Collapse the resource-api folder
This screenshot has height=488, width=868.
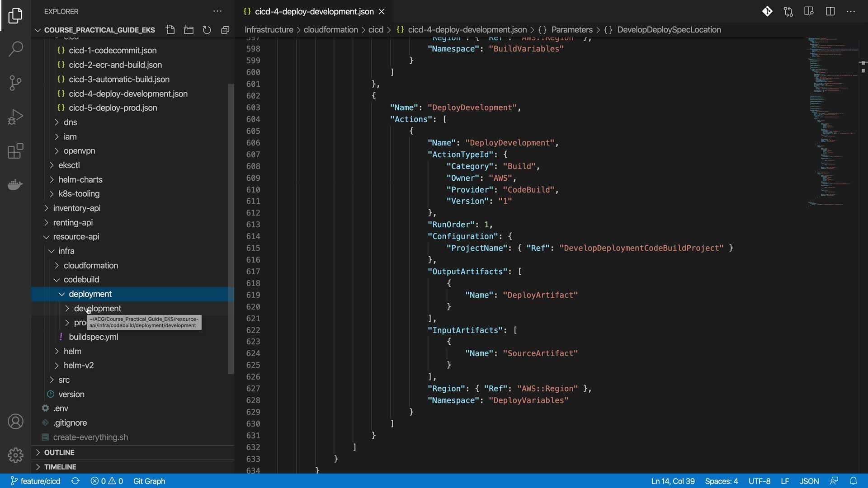click(75, 237)
